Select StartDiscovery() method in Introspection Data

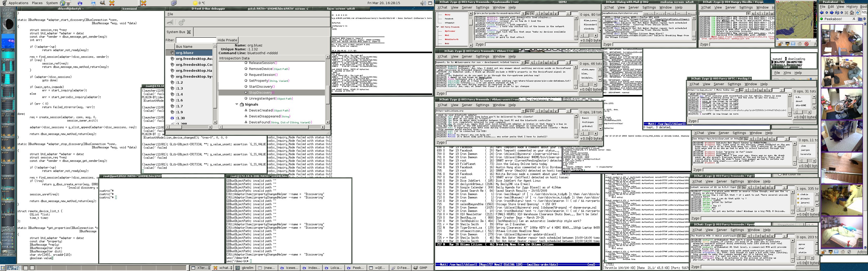coord(262,86)
